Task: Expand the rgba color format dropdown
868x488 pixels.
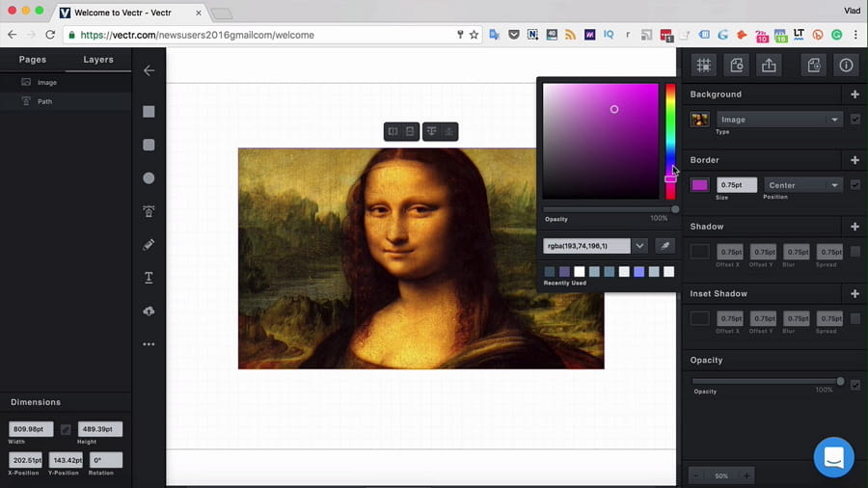Action: click(x=639, y=246)
